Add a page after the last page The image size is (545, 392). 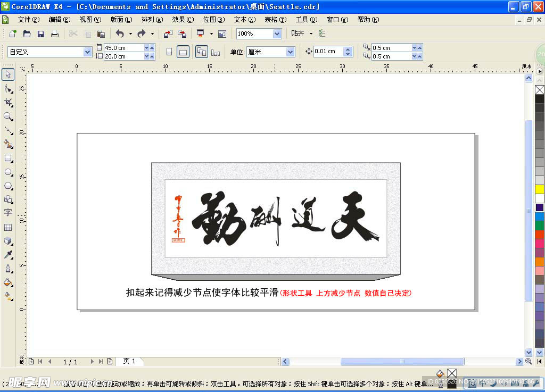[110, 362]
